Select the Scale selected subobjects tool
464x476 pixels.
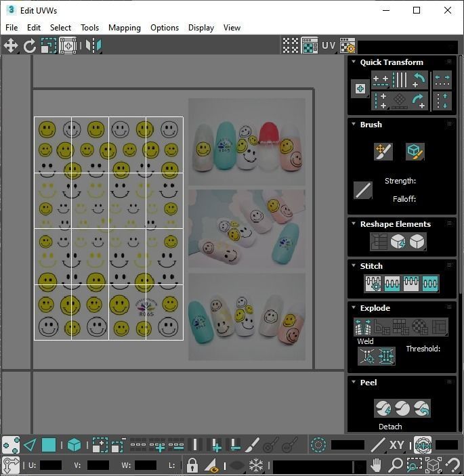[49, 46]
